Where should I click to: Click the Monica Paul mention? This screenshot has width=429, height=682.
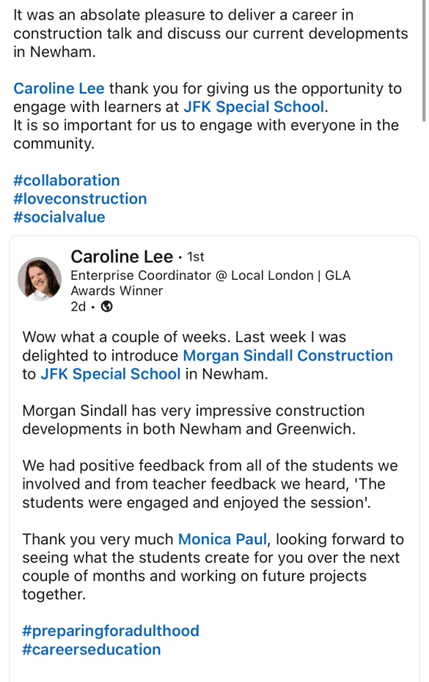(222, 539)
